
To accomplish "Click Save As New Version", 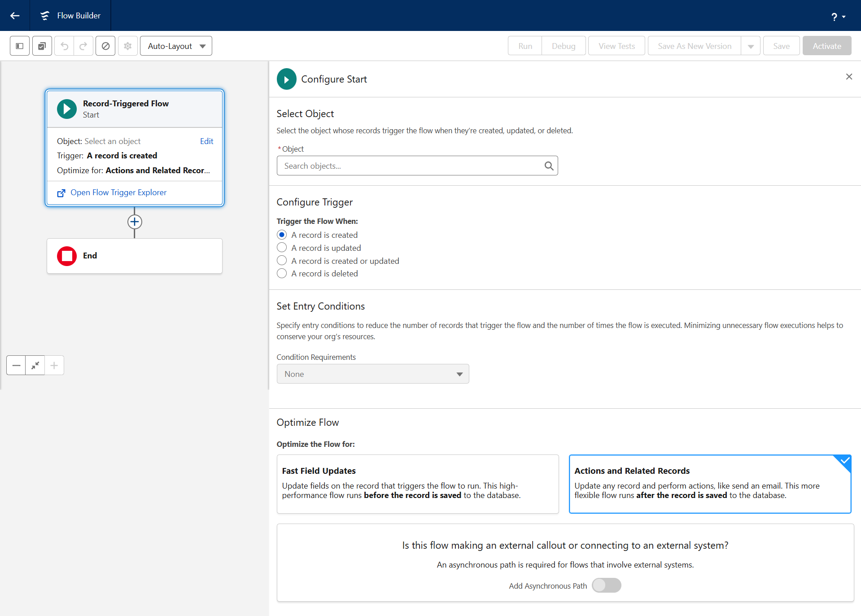I will 695,46.
